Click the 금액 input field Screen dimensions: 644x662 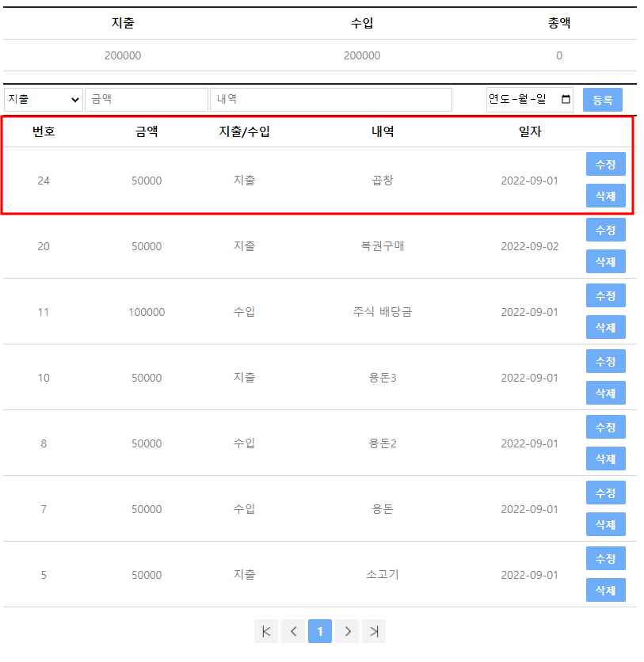(x=147, y=100)
